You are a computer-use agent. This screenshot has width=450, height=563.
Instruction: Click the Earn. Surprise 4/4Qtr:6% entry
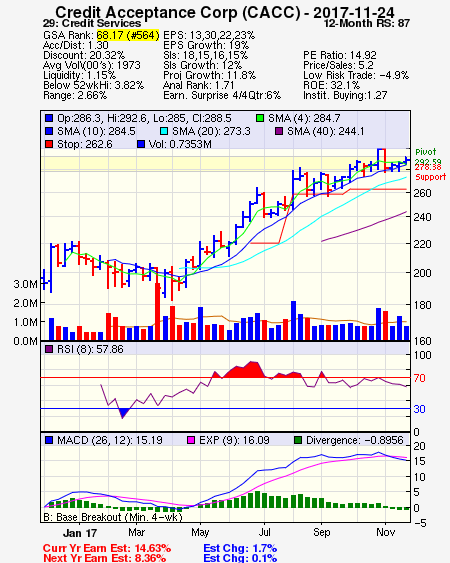pos(222,96)
